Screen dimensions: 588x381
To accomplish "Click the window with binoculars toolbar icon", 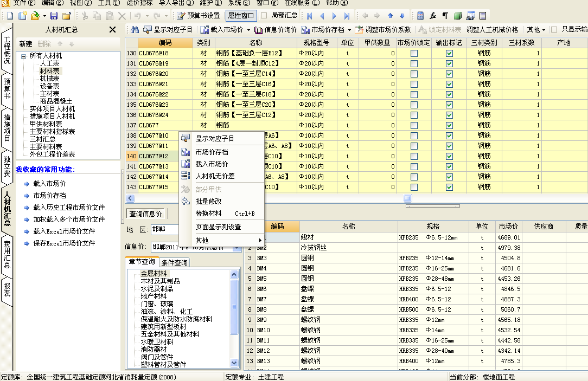I will coord(470,16).
